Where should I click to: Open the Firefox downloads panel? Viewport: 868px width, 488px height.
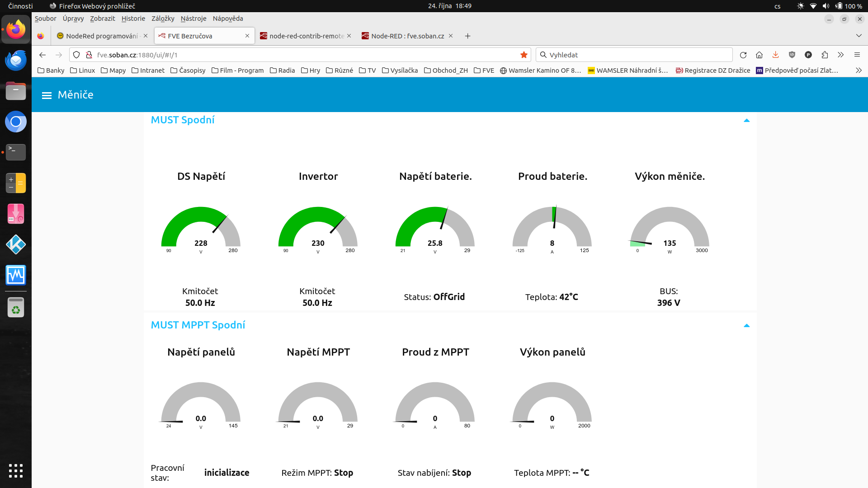pyautogui.click(x=775, y=55)
